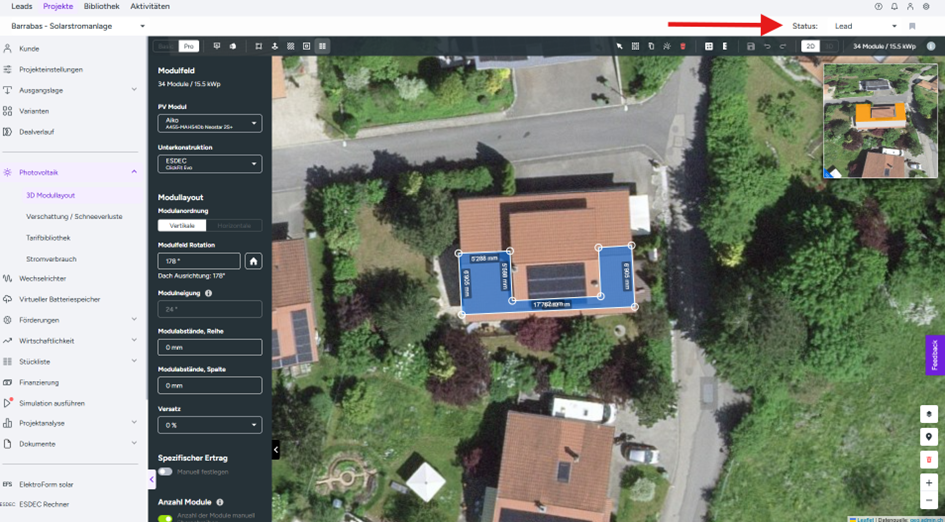The image size is (945, 522).
Task: Click the save disk icon in toolbar
Action: 751,46
